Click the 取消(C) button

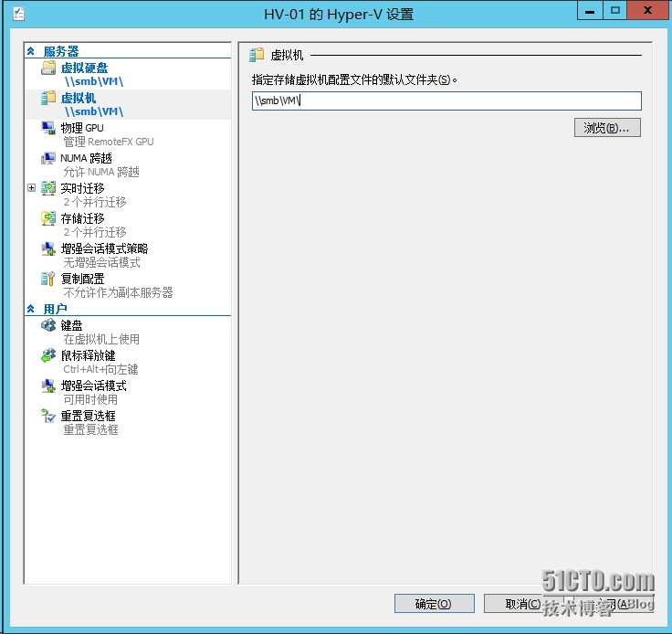click(x=523, y=604)
